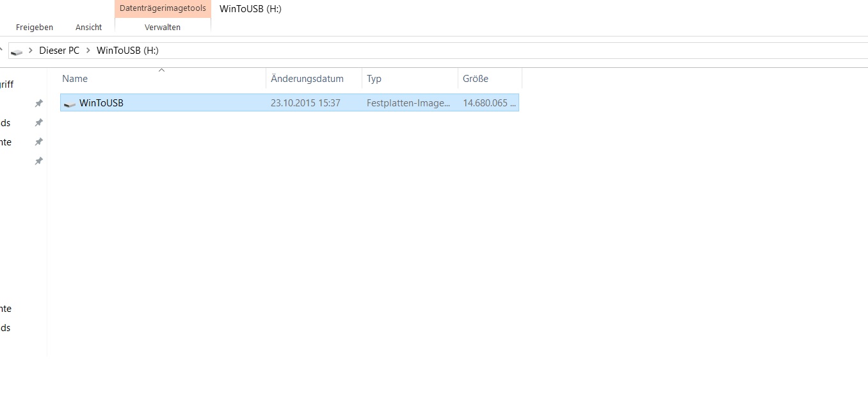Click the disk image icon of WinToUSB file
868x415 pixels.
tap(70, 103)
